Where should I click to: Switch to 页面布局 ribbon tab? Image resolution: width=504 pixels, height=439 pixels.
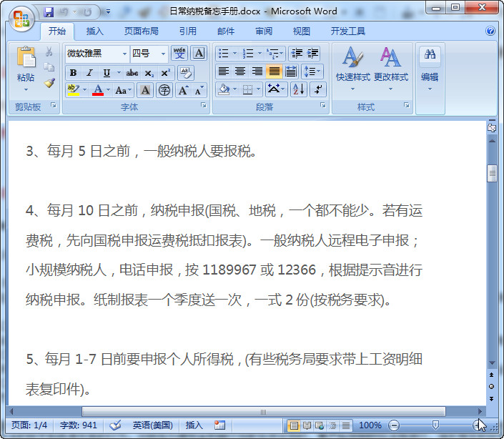[142, 31]
